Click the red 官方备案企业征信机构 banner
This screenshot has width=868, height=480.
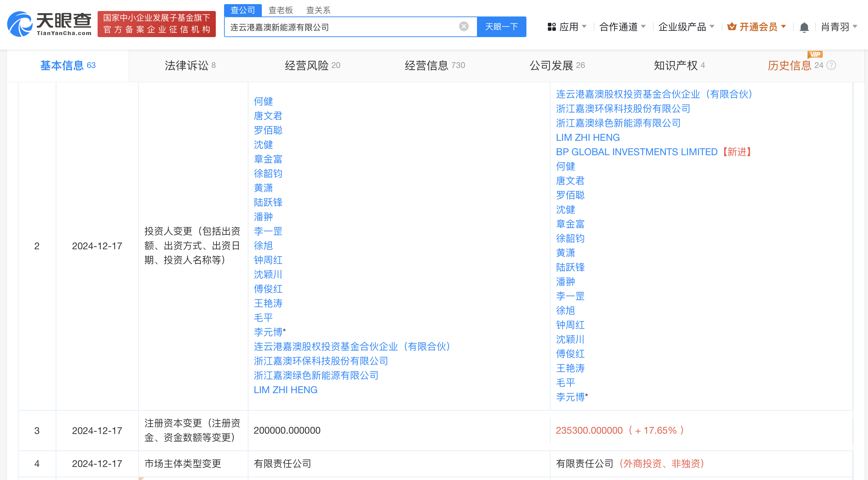click(157, 24)
